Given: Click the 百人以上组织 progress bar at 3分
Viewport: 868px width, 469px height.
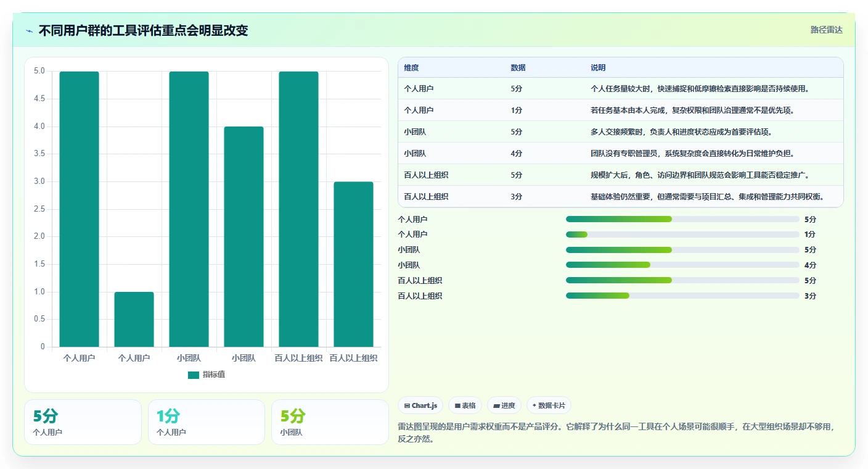Looking at the screenshot, I should coord(682,296).
